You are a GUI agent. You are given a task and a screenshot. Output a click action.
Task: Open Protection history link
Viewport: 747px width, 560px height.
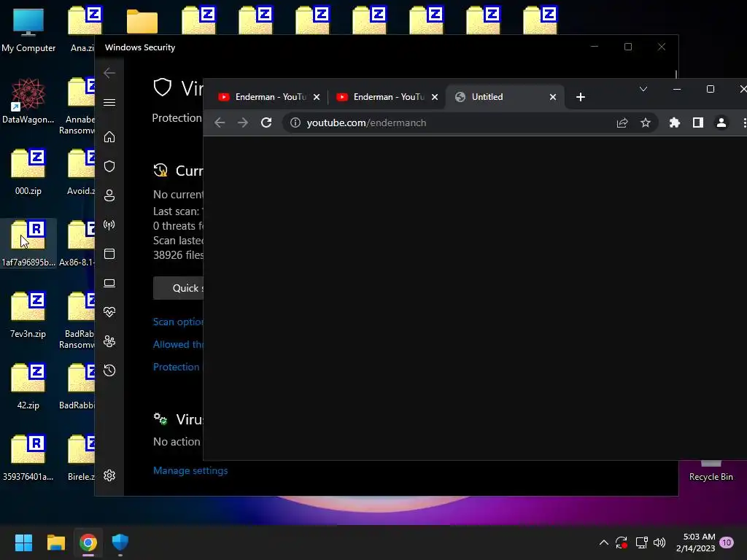(177, 367)
